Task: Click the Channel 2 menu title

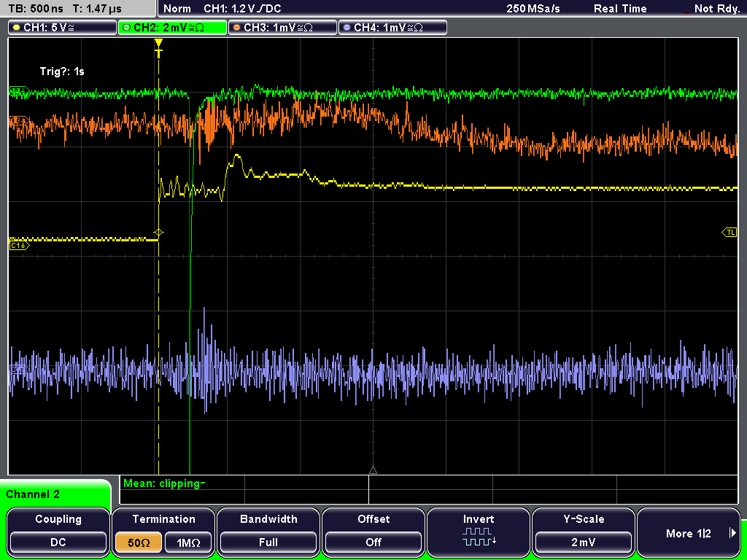Action: coord(33,494)
